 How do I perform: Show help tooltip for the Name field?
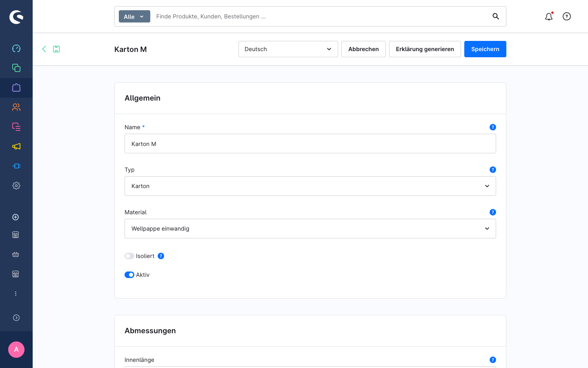493,127
